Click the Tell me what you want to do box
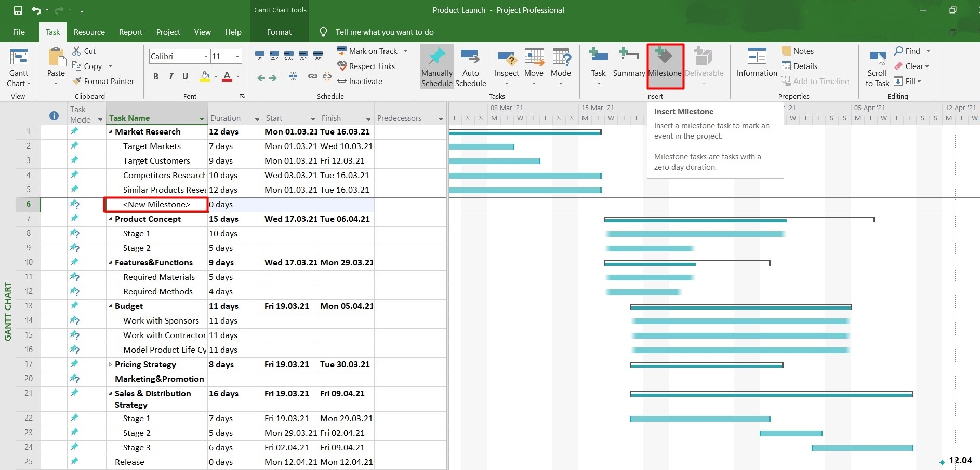Viewport: 980px width, 470px height. click(385, 32)
